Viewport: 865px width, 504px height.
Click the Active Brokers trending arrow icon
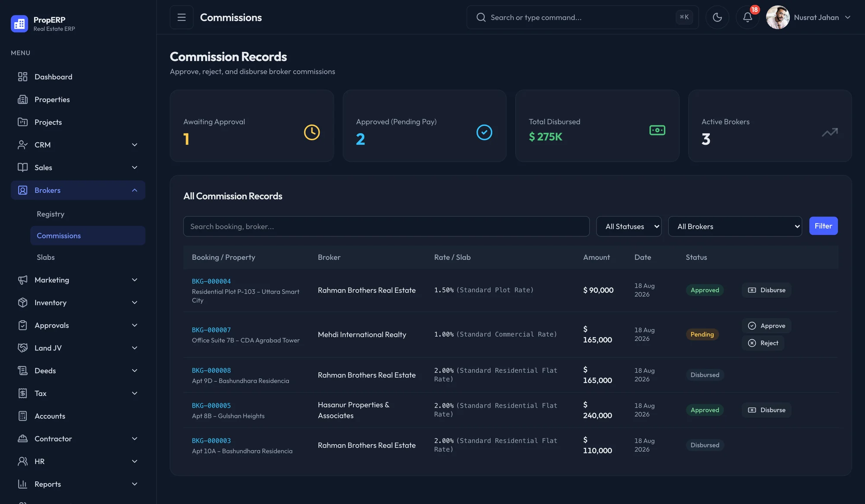830,132
